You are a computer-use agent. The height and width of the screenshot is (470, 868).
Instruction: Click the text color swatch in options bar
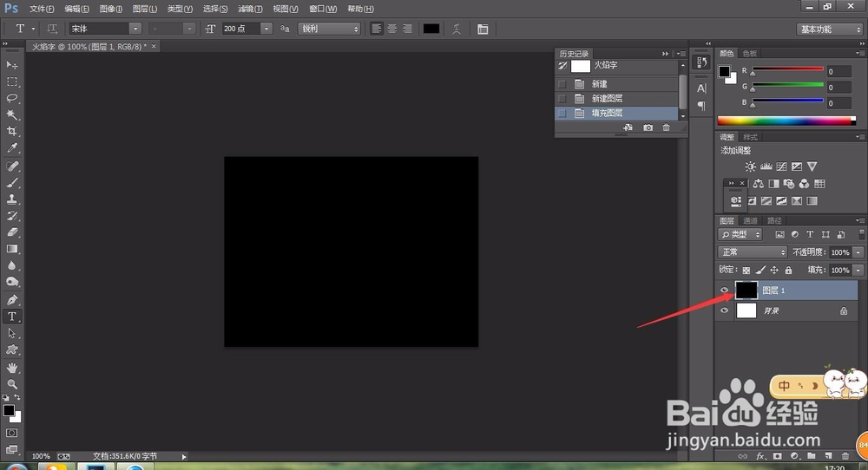point(431,29)
